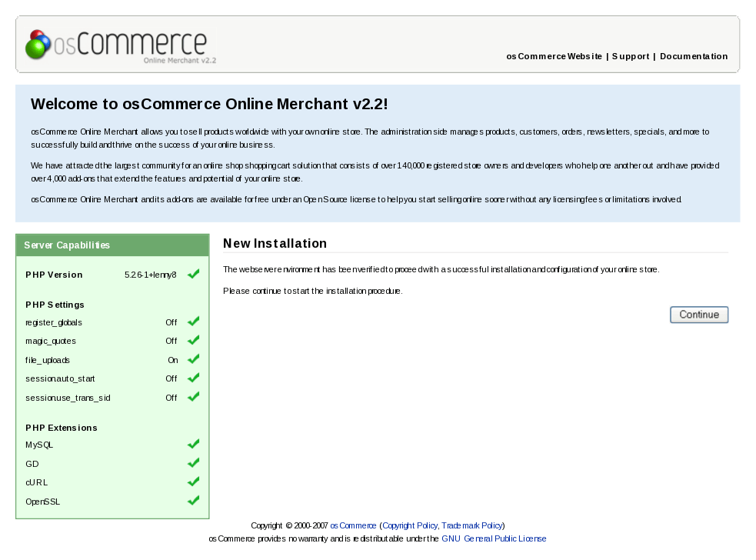Click the file_uploads setting label
This screenshot has width=756, height=560.
click(47, 360)
